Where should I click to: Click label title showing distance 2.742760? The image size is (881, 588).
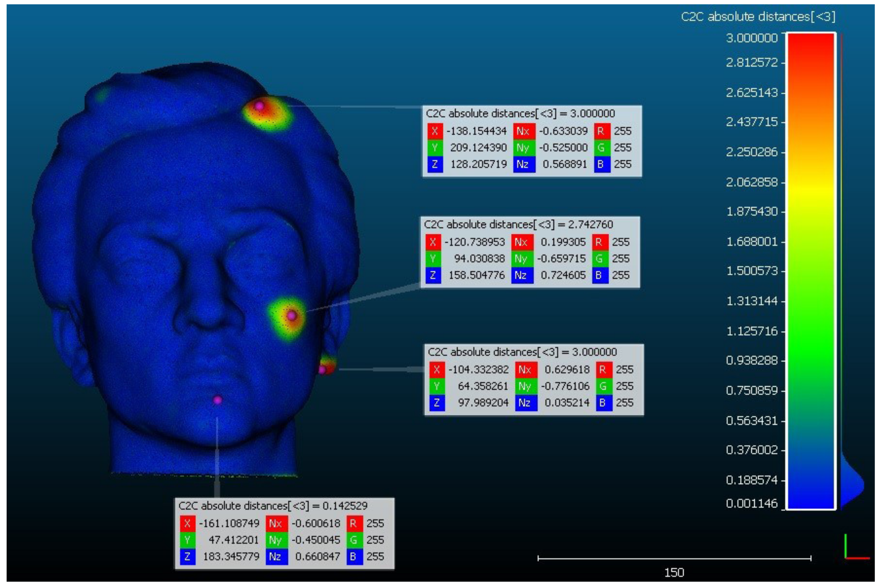click(x=518, y=225)
